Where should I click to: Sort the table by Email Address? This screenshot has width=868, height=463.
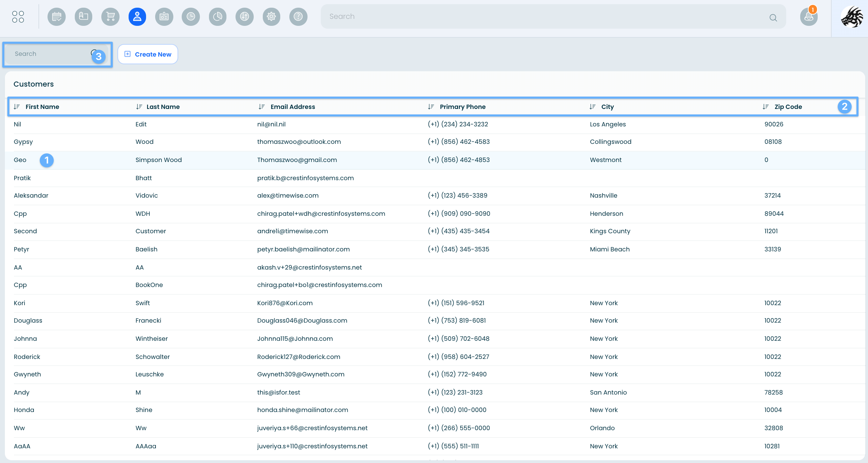[x=292, y=107]
